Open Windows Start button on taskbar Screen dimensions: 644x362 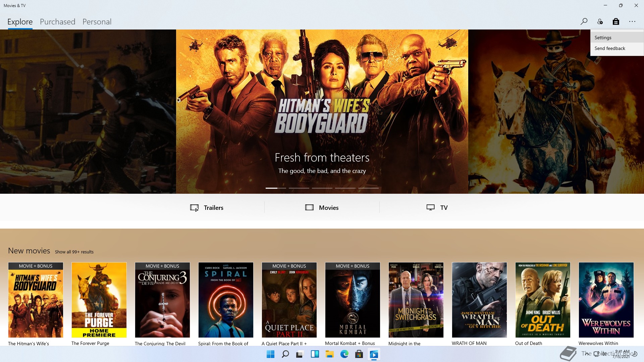(270, 354)
